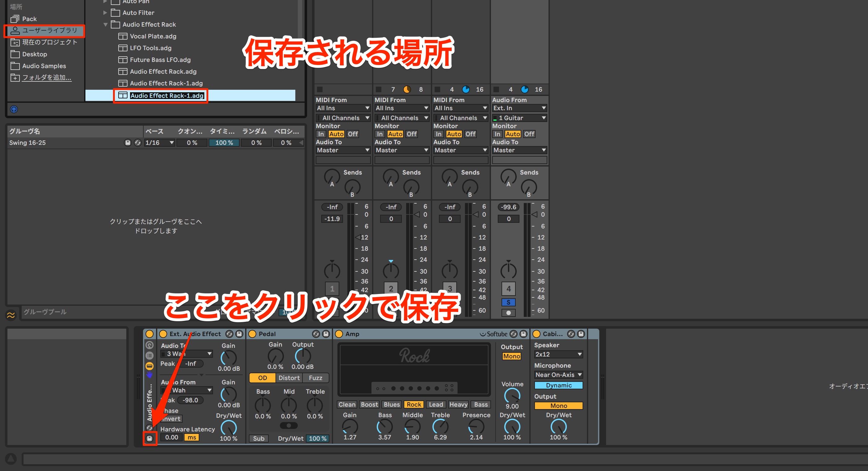
Task: Hot-swap the Pedal device preset
Action: [316, 334]
